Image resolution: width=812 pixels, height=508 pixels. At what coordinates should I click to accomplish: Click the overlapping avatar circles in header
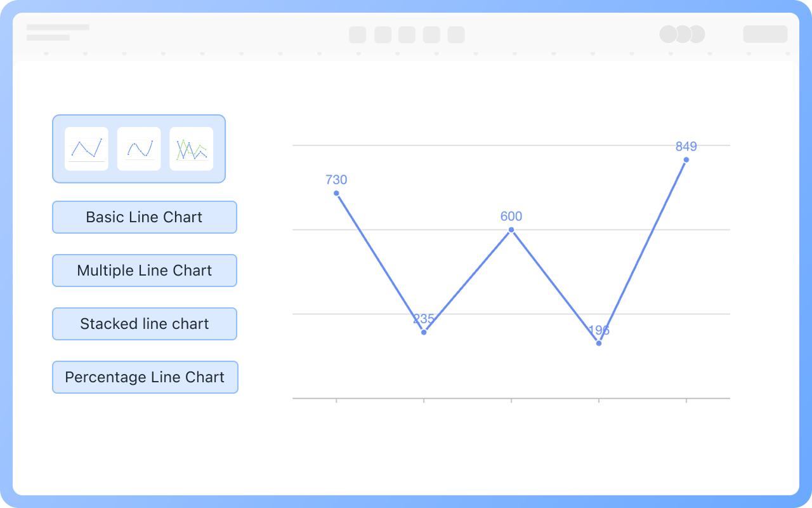click(x=682, y=34)
